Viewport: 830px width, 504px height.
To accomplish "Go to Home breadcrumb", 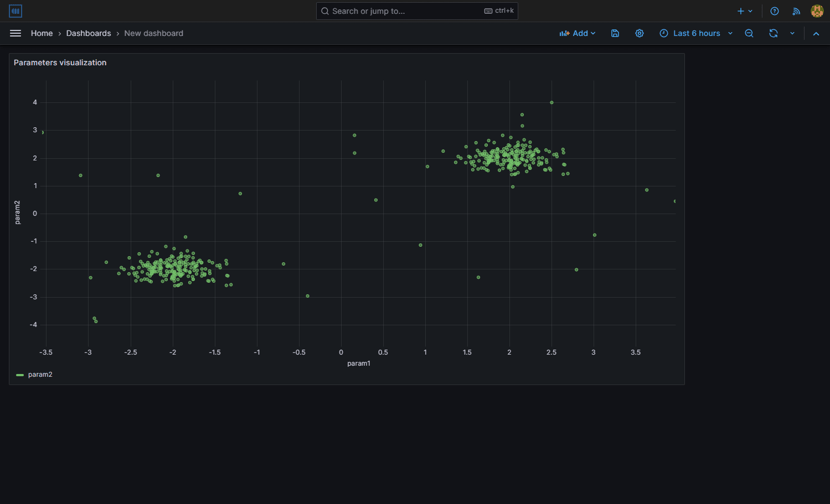I will [x=42, y=33].
